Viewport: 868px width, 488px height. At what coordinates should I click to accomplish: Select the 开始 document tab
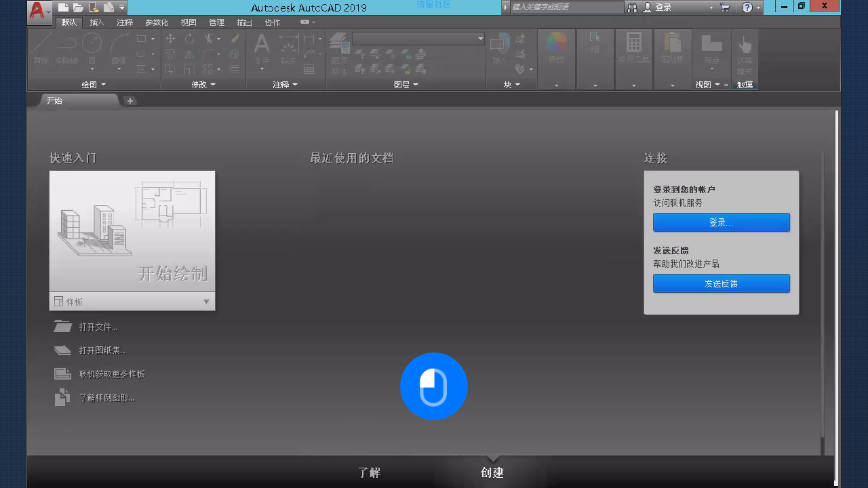(80, 100)
